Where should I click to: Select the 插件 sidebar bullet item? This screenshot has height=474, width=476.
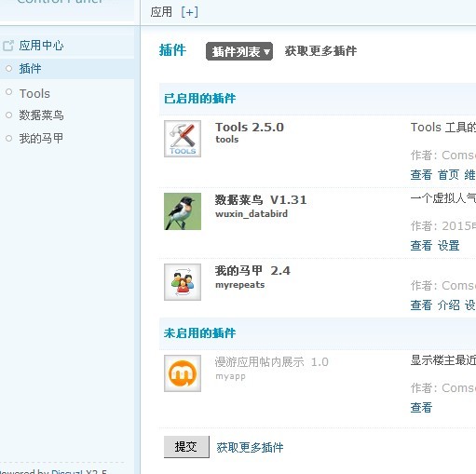point(30,69)
